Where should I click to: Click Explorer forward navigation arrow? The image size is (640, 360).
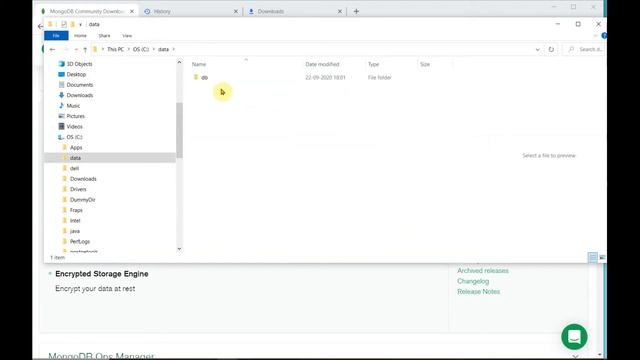click(65, 49)
